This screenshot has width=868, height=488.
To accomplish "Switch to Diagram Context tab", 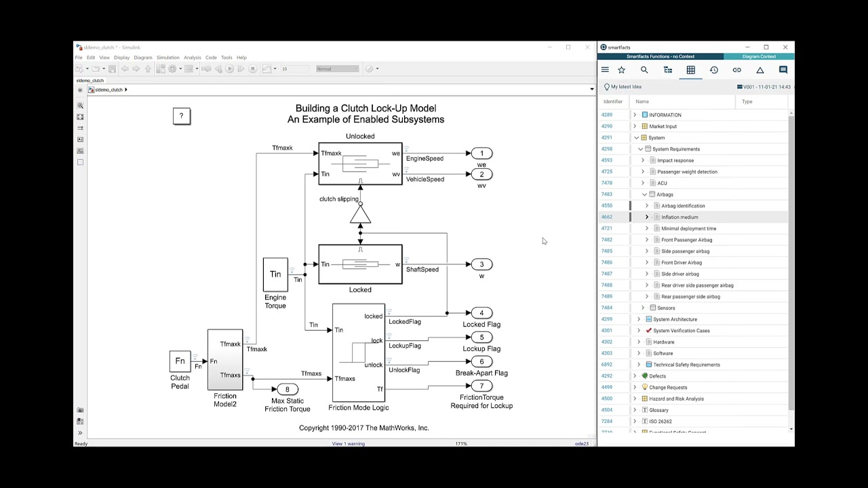I will click(759, 57).
